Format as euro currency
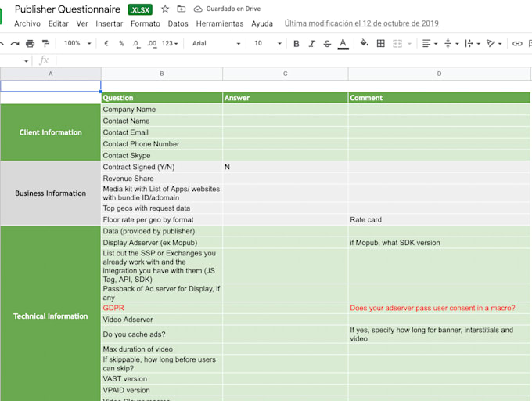Viewport: 532px width, 401px height. coord(106,43)
